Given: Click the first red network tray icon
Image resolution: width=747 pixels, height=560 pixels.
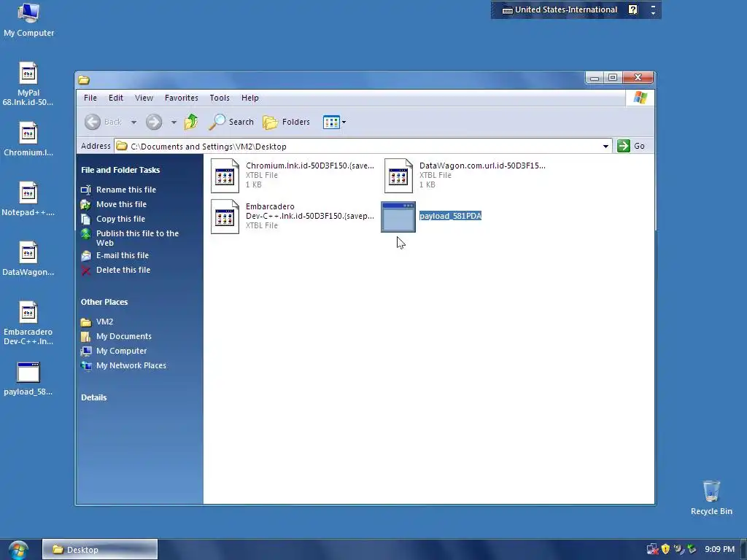Looking at the screenshot, I should tap(652, 550).
